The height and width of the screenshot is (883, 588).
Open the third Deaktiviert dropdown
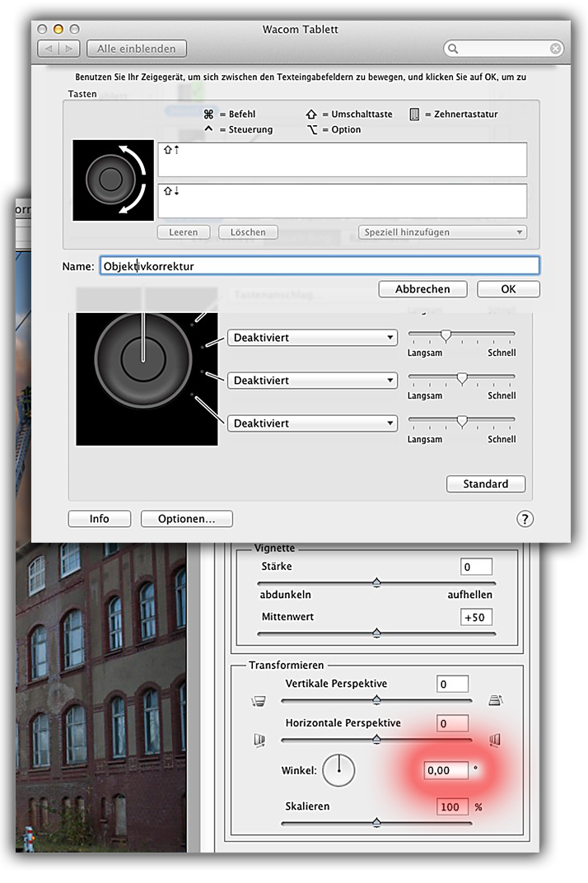[x=313, y=423]
